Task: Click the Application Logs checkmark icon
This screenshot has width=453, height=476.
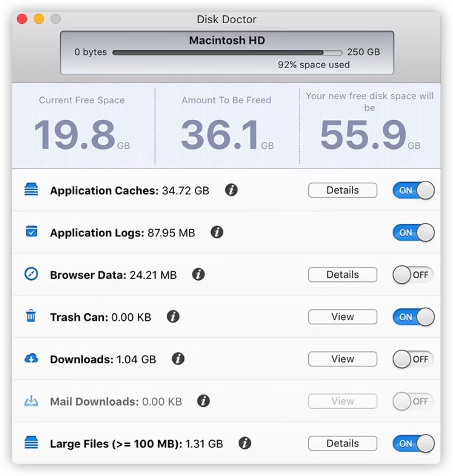Action: pos(32,231)
